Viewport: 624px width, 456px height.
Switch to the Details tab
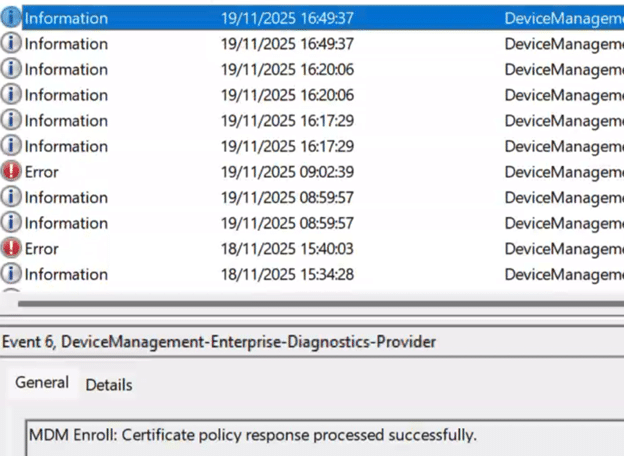point(108,385)
